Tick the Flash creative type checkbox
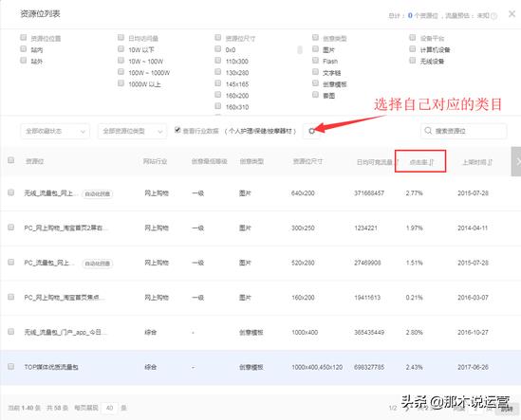 tap(315, 60)
